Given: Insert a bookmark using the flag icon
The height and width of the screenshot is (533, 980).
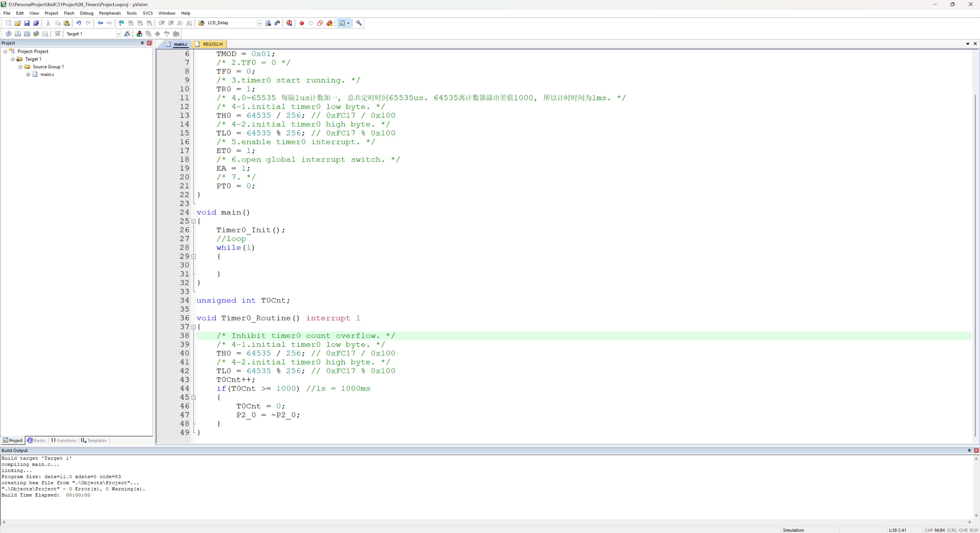Looking at the screenshot, I should click(121, 23).
